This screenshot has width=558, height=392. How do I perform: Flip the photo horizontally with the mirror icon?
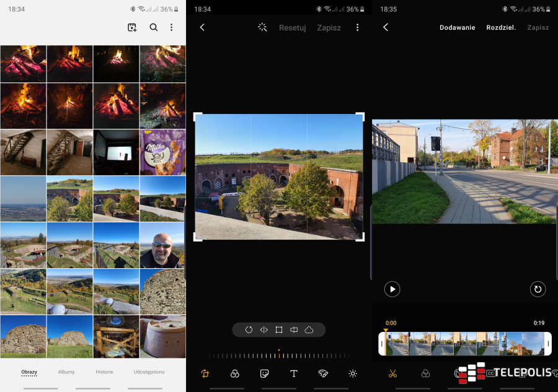point(263,330)
